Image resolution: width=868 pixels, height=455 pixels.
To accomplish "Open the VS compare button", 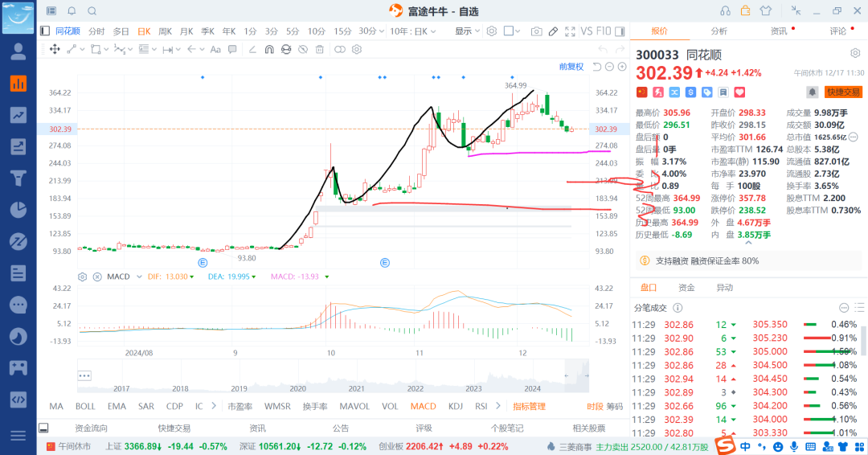I will [586, 31].
